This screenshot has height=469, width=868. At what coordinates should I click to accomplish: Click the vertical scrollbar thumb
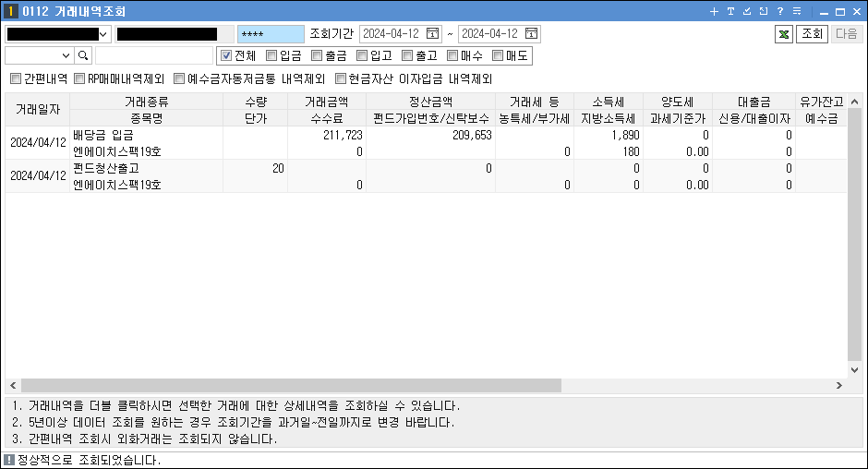click(855, 234)
